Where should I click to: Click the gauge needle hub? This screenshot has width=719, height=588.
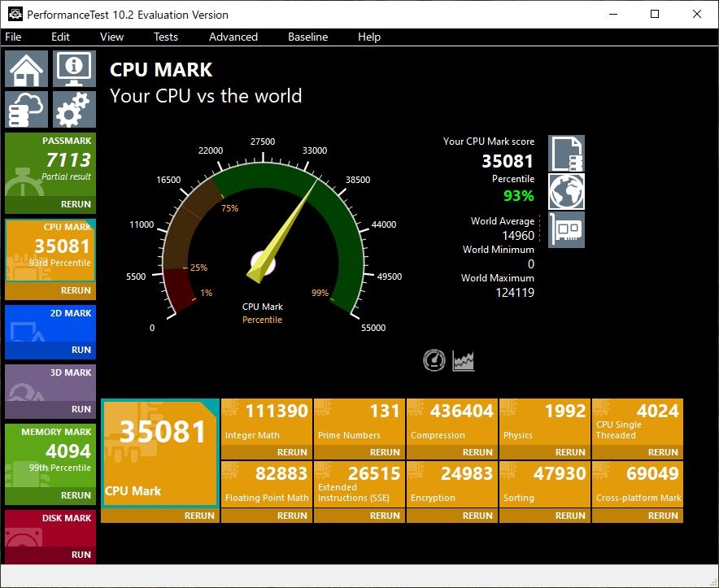264,264
